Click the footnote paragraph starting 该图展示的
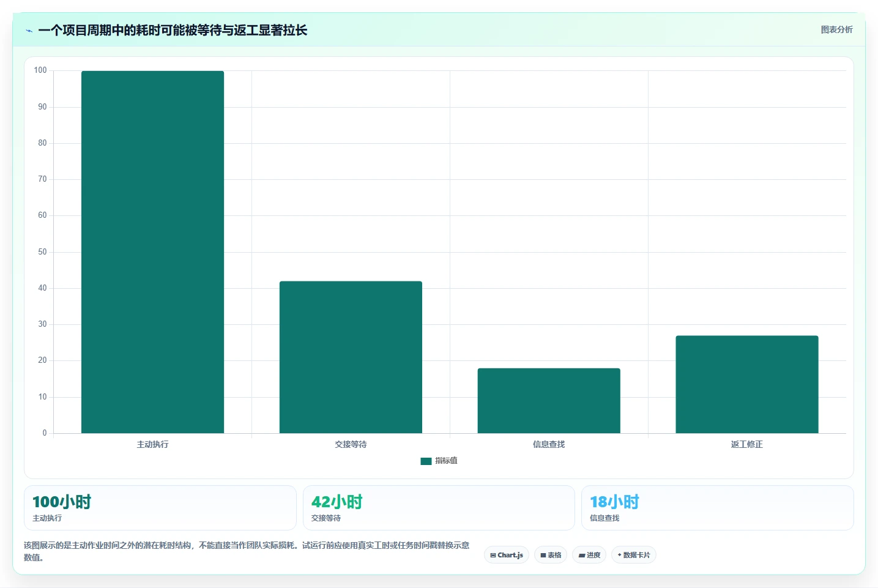This screenshot has height=588, width=878. coord(247,551)
